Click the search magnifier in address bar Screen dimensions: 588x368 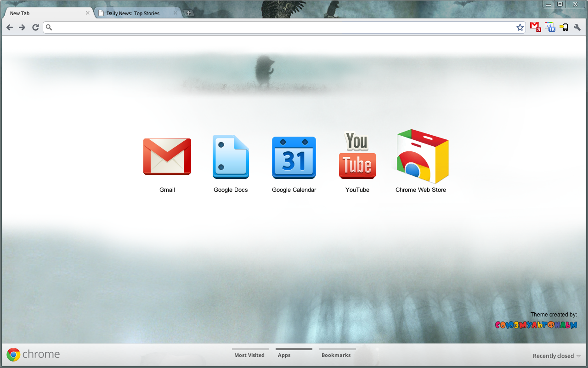point(49,28)
